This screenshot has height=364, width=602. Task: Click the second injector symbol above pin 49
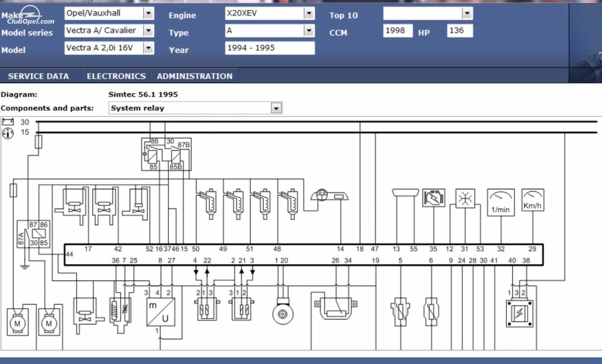236,204
